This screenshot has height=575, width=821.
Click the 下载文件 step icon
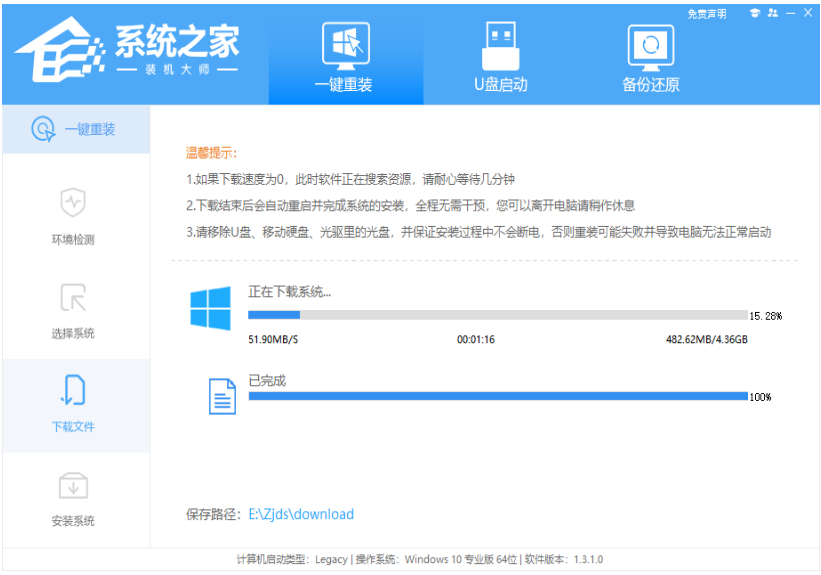(x=73, y=389)
